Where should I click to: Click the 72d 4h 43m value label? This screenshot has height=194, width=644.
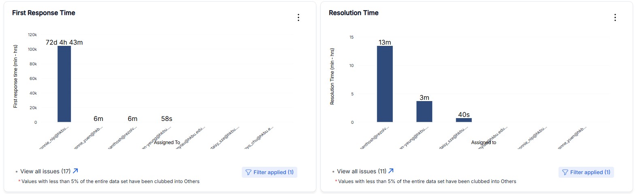point(64,42)
